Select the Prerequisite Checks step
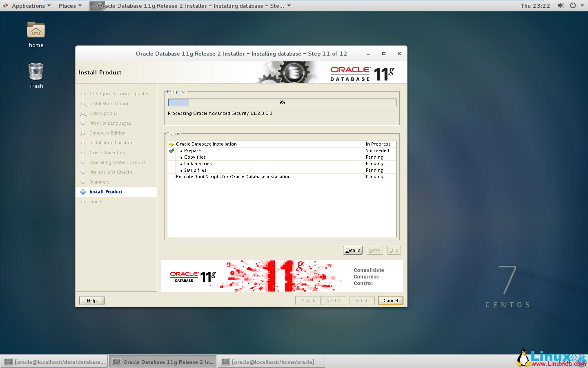588x368 pixels. [111, 172]
